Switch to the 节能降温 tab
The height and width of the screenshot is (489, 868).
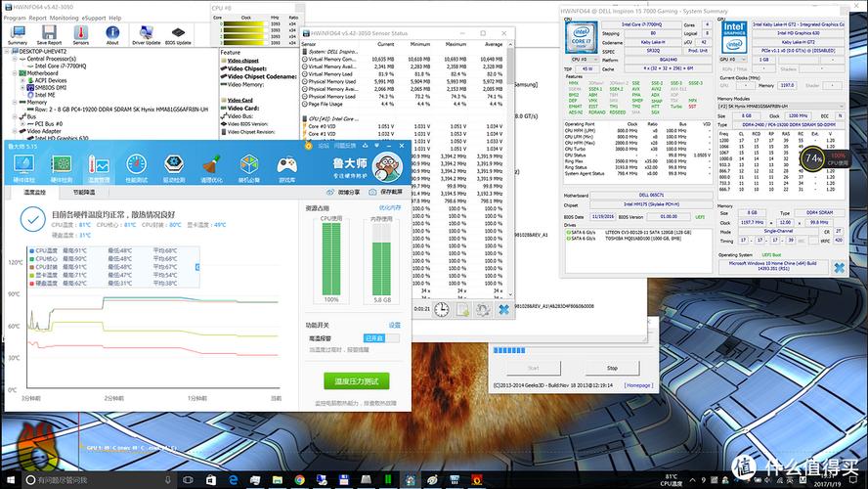point(84,192)
